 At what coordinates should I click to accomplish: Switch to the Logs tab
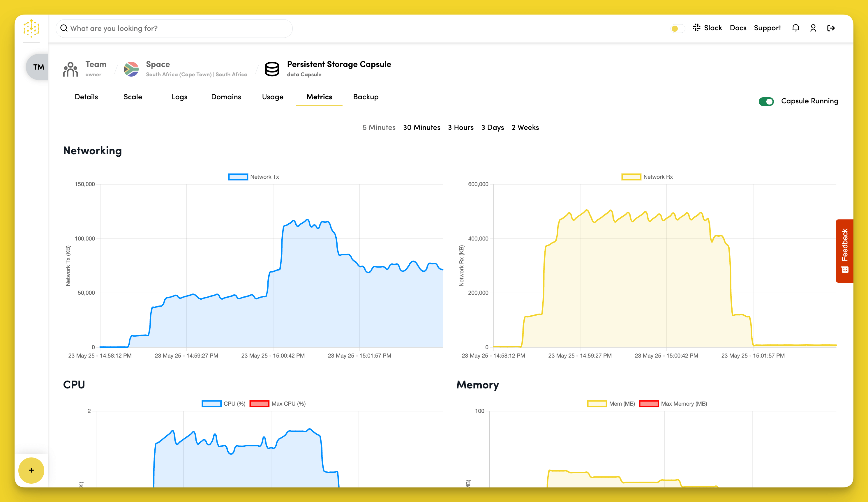click(x=179, y=97)
